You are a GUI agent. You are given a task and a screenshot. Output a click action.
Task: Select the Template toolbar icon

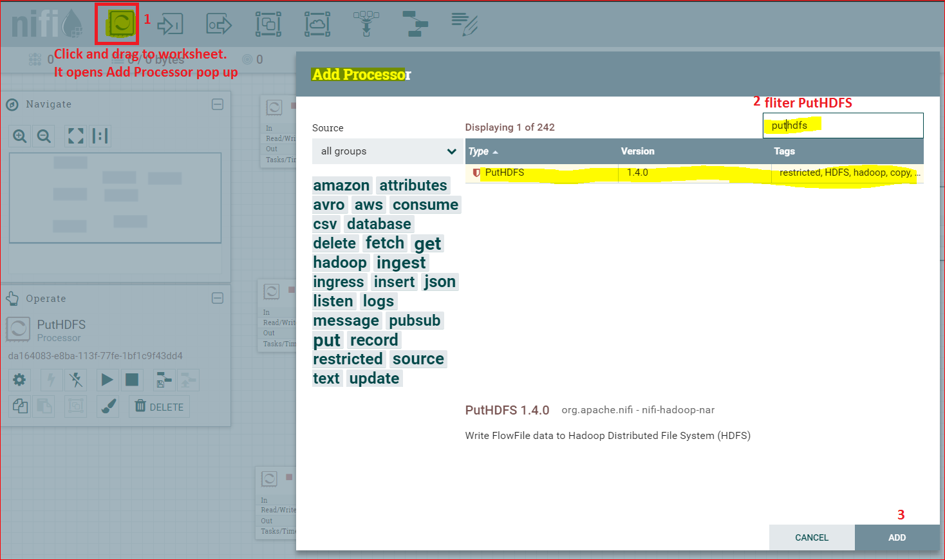pyautogui.click(x=415, y=24)
